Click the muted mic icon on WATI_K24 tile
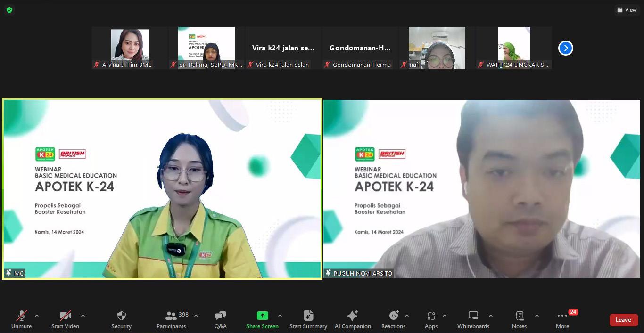The image size is (644, 333). point(481,65)
